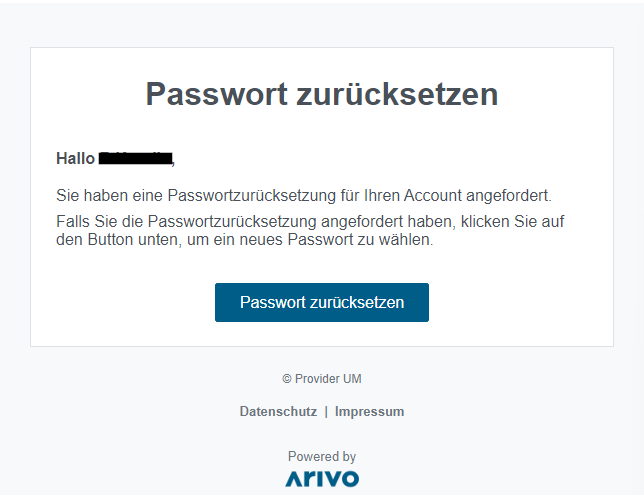Open the Impressum link
The height and width of the screenshot is (495, 644).
pyautogui.click(x=369, y=411)
